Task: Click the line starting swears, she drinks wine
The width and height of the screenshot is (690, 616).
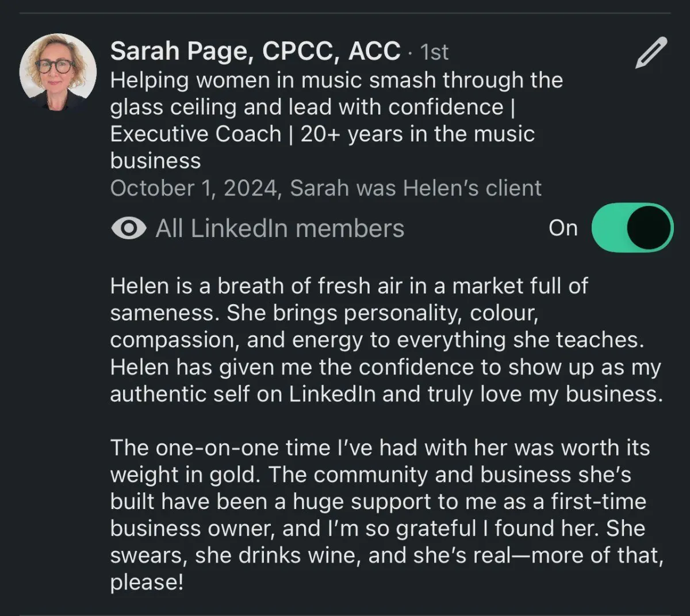Action: click(386, 556)
